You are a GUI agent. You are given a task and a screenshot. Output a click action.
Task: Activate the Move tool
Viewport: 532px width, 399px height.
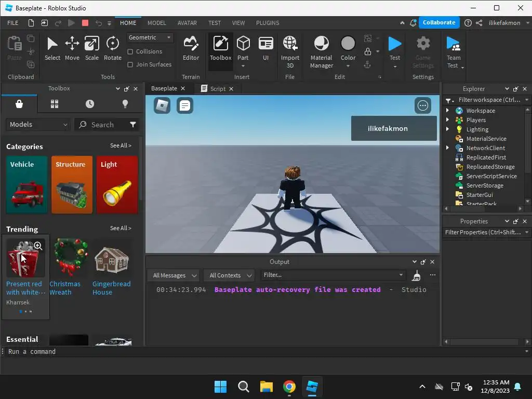click(72, 48)
